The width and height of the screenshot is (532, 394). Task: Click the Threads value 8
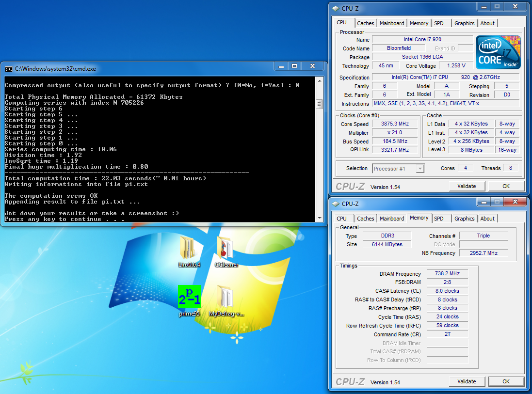point(511,168)
